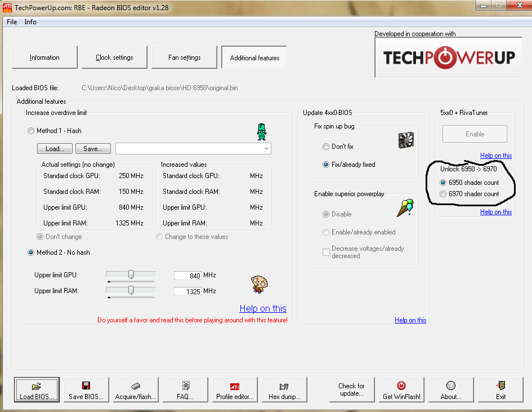Select Enable/already enabled powerplay option

click(x=326, y=232)
